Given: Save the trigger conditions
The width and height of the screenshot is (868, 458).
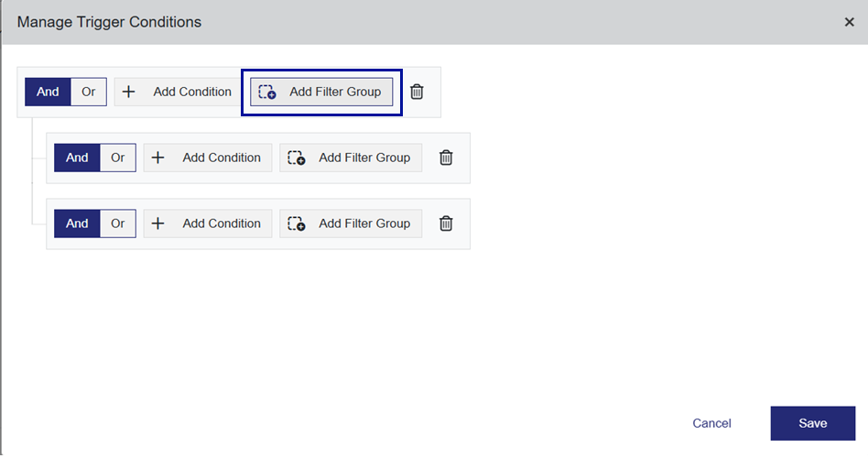Looking at the screenshot, I should [812, 423].
